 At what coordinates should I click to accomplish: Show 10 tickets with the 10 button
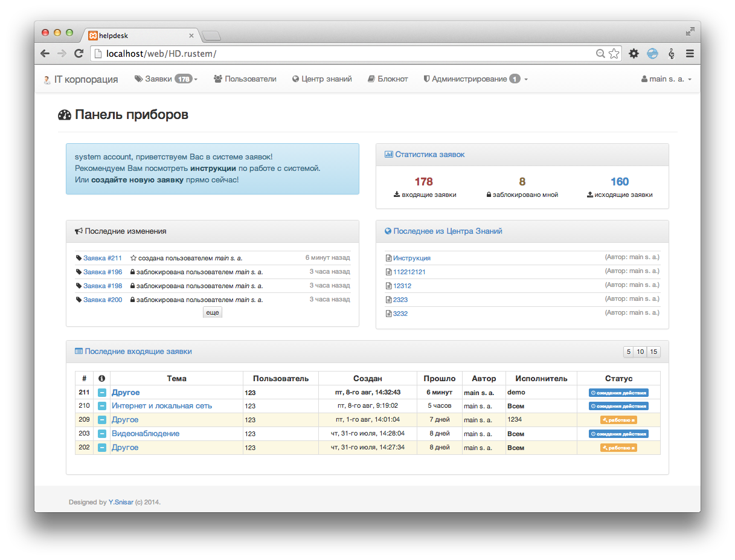(640, 352)
